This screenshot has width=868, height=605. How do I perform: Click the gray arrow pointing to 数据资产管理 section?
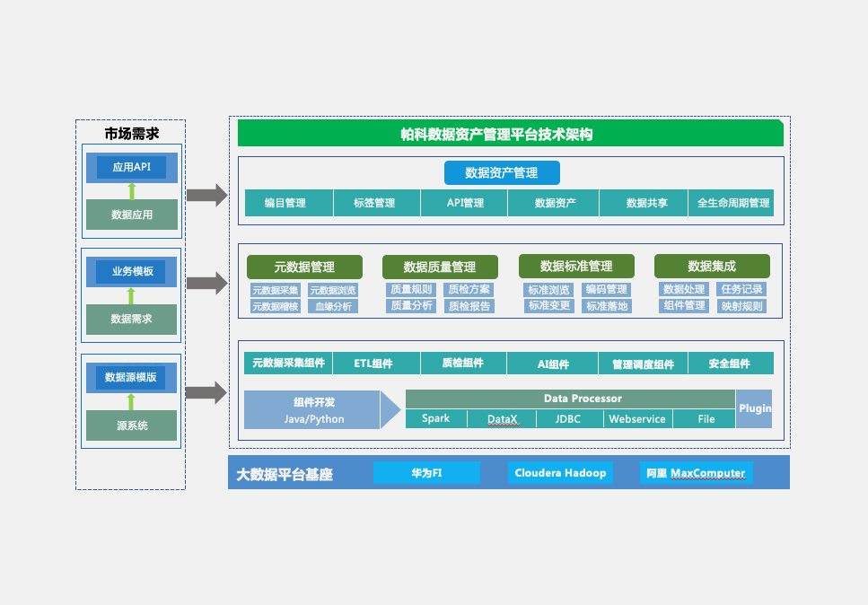point(206,194)
